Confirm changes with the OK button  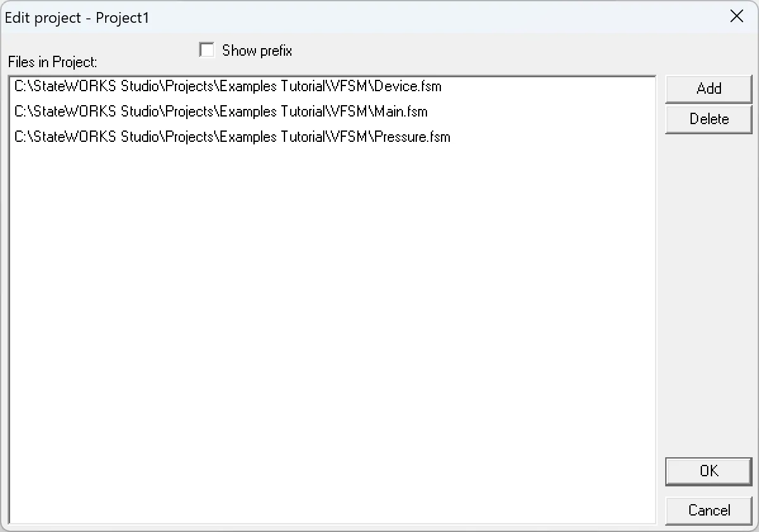tap(708, 471)
